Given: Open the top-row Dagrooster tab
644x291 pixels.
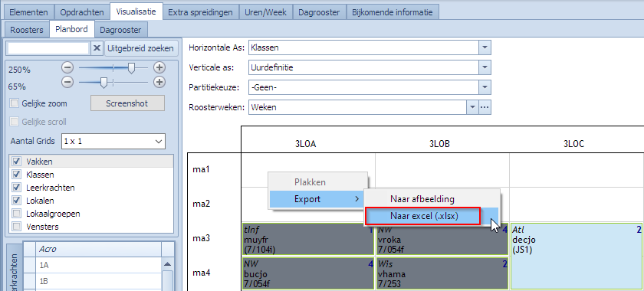Looking at the screenshot, I should pyautogui.click(x=319, y=12).
